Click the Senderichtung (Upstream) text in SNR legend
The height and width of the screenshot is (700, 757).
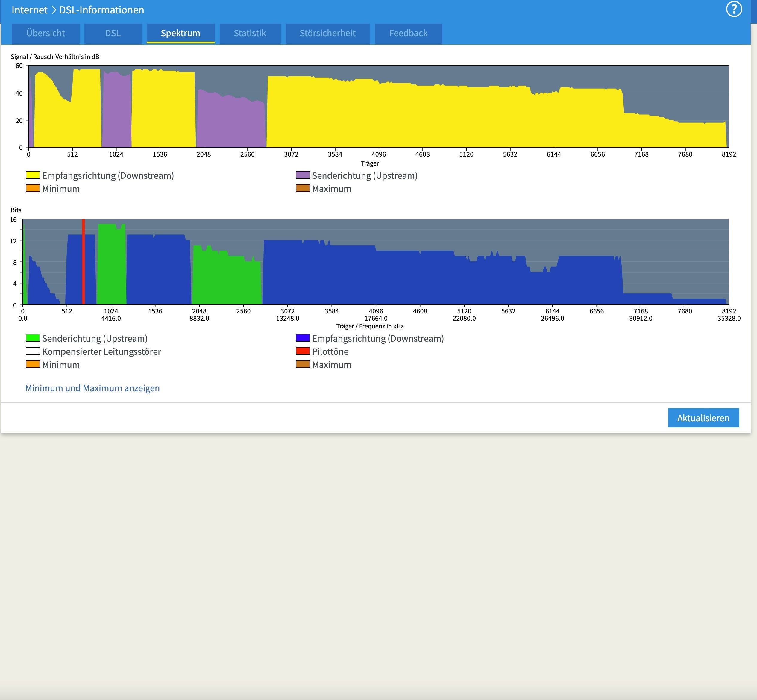[x=365, y=176]
